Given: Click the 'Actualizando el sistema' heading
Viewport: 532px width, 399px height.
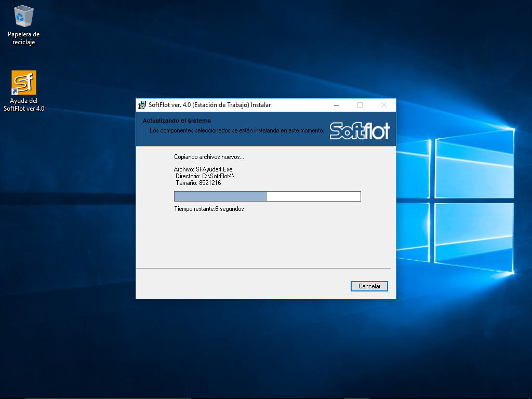Looking at the screenshot, I should 177,121.
